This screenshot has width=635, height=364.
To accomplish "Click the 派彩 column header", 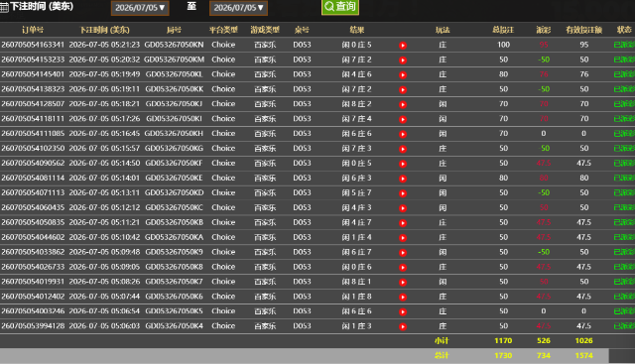I will (x=544, y=30).
